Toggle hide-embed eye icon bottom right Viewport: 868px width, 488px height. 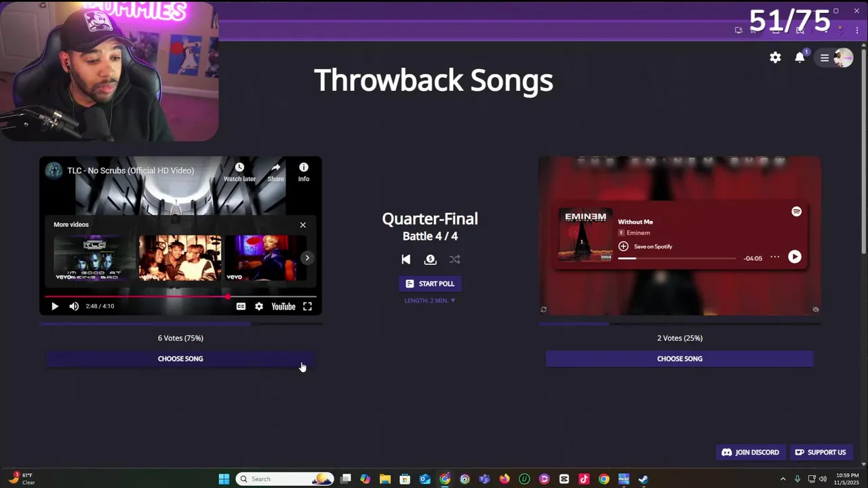pos(816,309)
